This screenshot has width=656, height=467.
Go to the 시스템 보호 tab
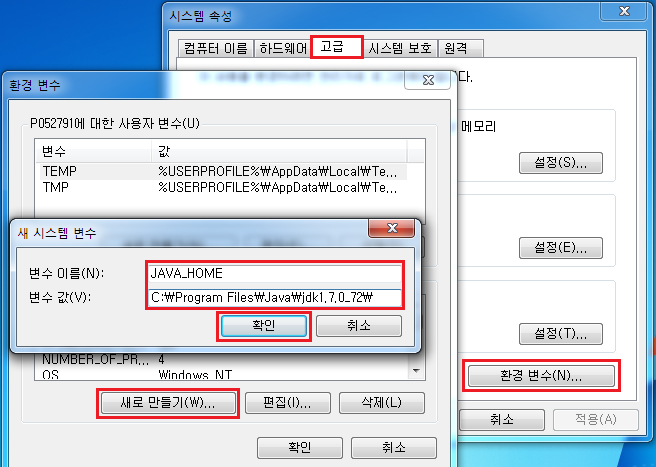[400, 49]
